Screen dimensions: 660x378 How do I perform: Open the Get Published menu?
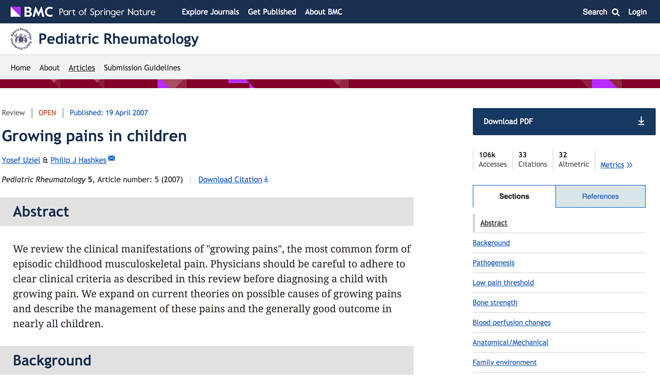(x=272, y=12)
